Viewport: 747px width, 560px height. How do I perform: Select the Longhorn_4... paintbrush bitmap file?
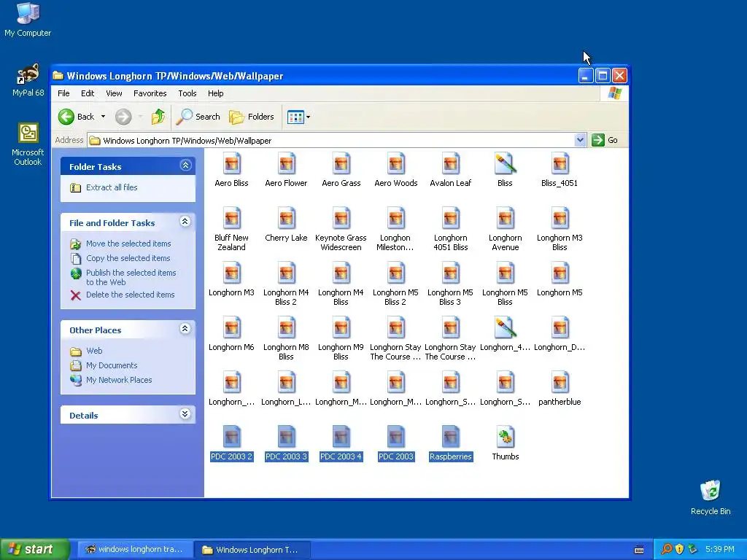[505, 334]
